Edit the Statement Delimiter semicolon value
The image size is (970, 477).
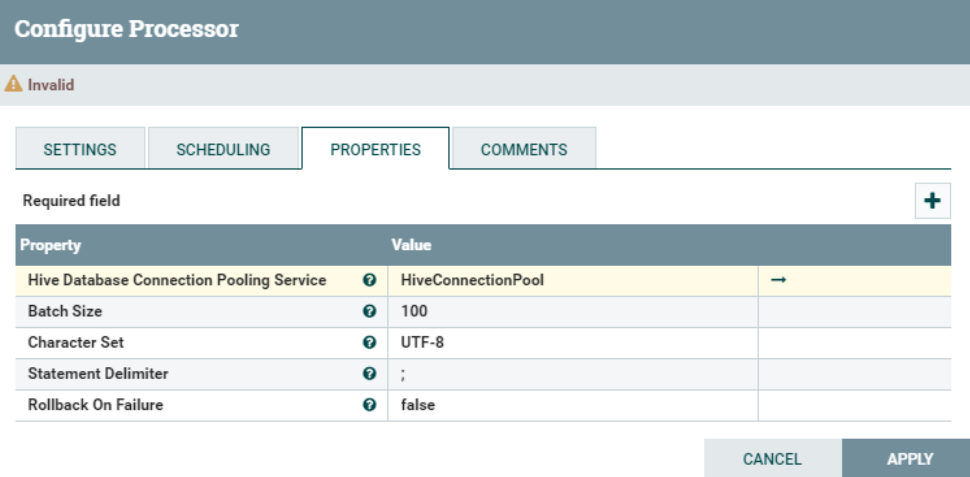[573, 374]
